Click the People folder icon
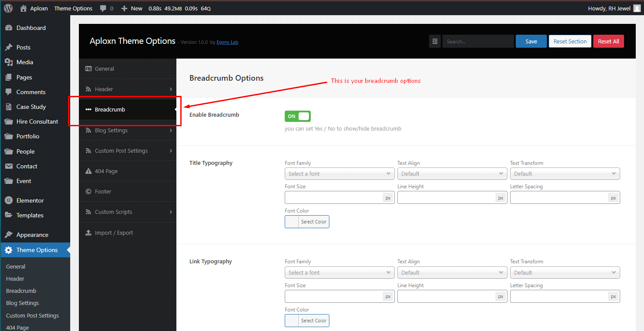The height and width of the screenshot is (331, 644). point(9,151)
